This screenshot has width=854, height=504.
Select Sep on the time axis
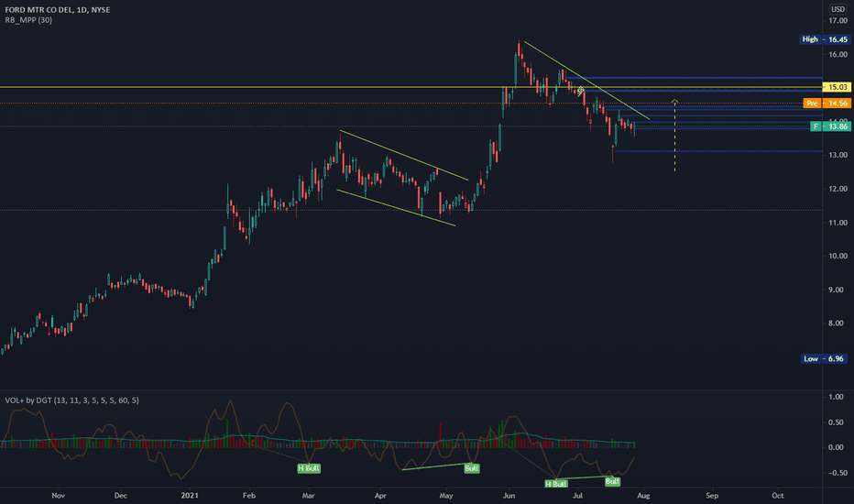pyautogui.click(x=712, y=496)
